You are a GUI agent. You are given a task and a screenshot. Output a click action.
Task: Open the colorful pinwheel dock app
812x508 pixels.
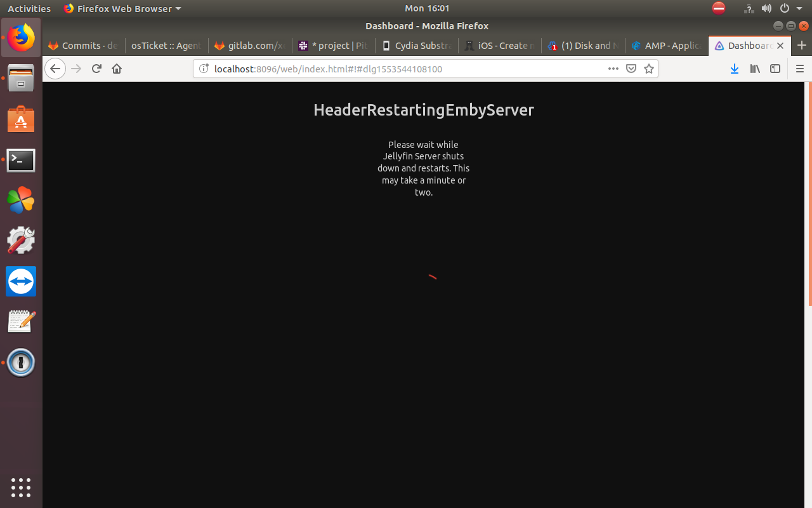coord(21,200)
